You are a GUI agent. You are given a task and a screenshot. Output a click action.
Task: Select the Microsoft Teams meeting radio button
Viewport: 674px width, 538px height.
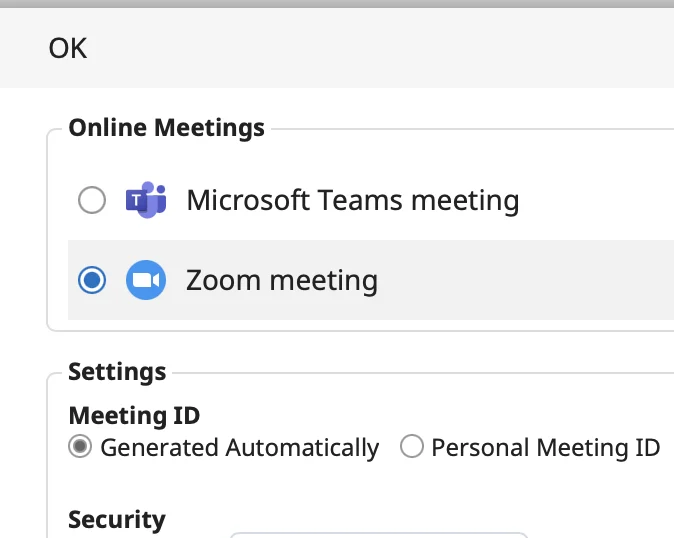92,200
